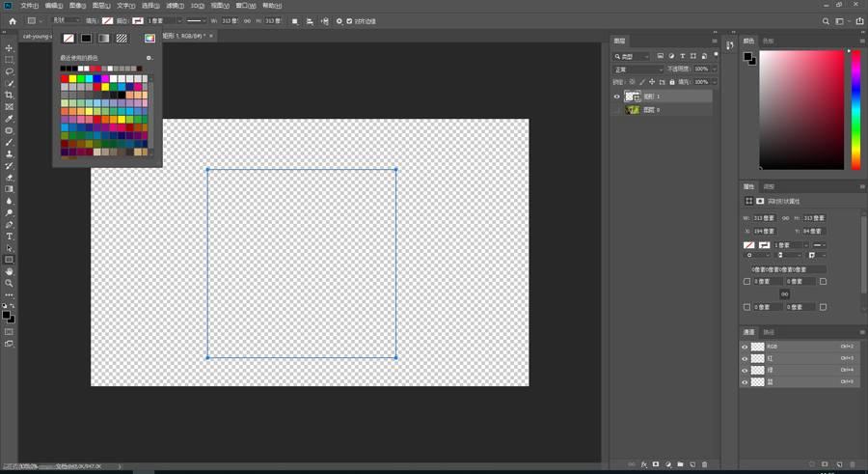Toggle visibility of the RGB channel
Image resolution: width=868 pixels, height=474 pixels.
coord(745,347)
